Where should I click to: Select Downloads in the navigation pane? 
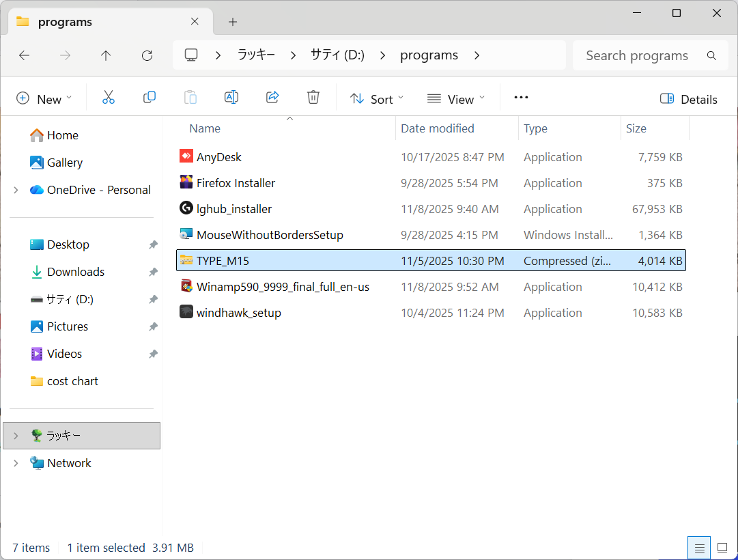pos(75,272)
